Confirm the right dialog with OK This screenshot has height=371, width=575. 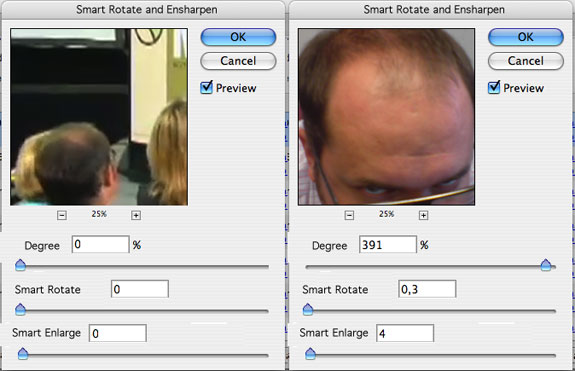point(525,37)
